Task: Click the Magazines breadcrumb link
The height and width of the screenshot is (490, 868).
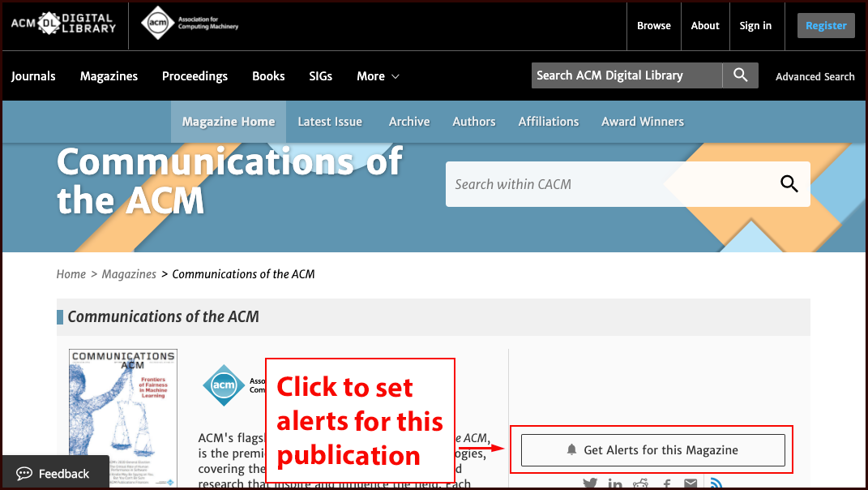Action: pyautogui.click(x=129, y=274)
